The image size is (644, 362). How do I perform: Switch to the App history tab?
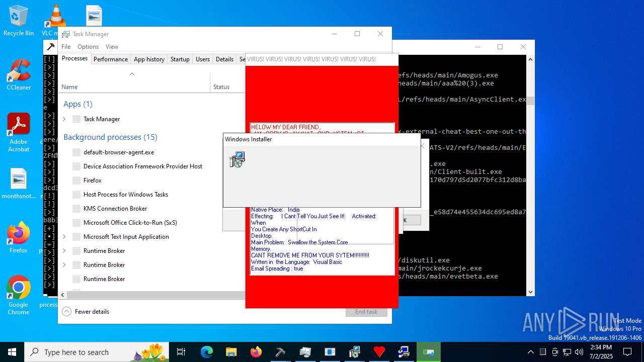149,59
